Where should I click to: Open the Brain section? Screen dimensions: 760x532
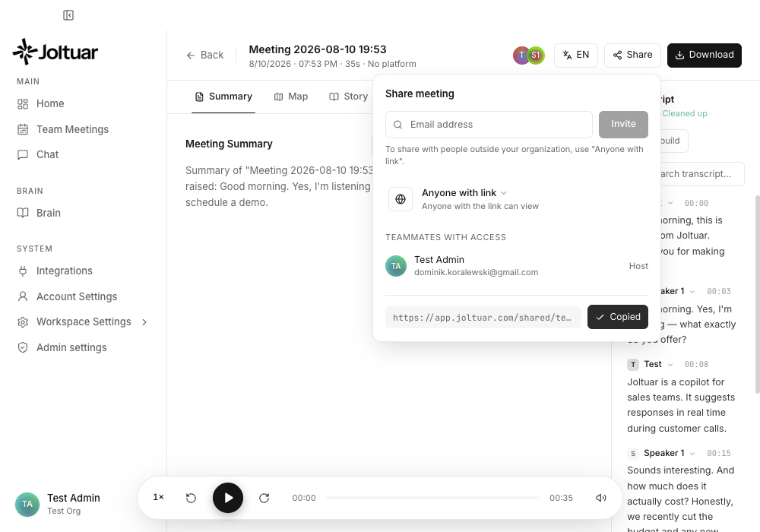point(48,214)
